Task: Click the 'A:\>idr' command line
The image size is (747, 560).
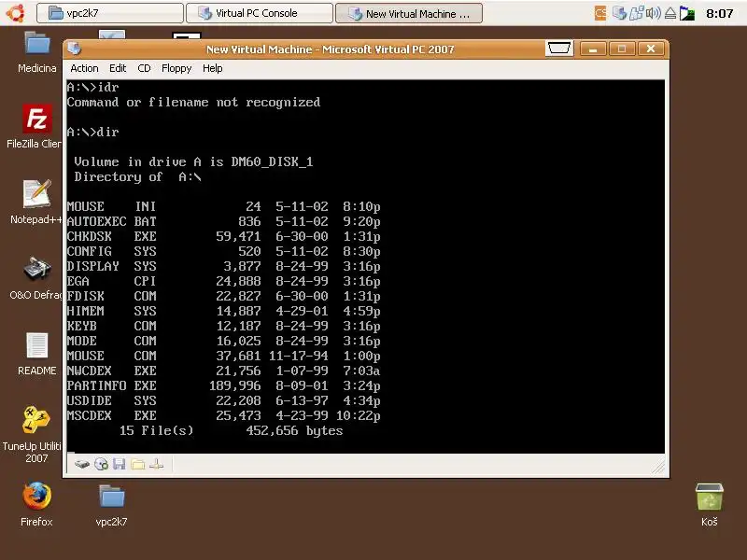Action: (x=92, y=87)
